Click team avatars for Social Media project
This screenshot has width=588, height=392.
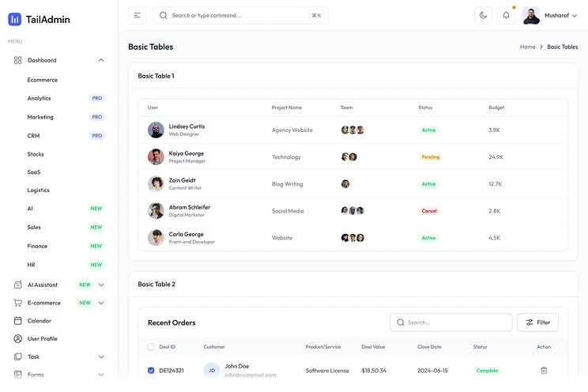pos(352,211)
